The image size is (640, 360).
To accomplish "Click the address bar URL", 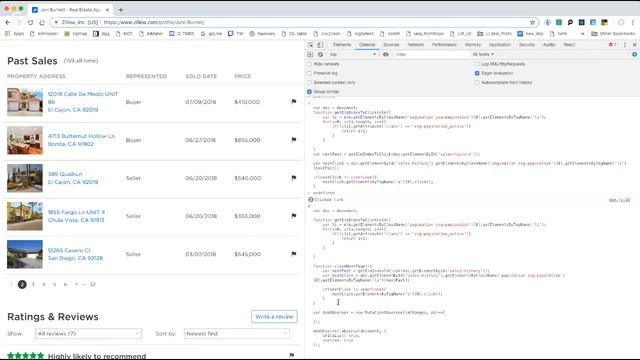I will pos(154,22).
